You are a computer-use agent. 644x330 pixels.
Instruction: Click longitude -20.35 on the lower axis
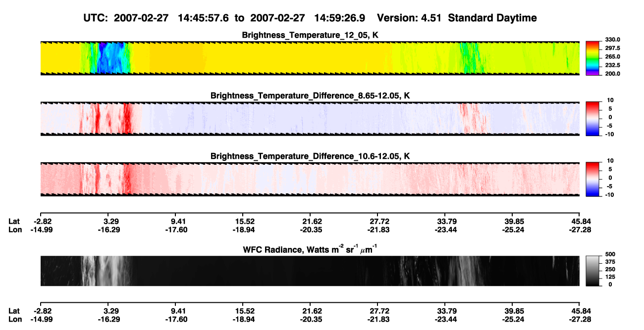pyautogui.click(x=311, y=319)
